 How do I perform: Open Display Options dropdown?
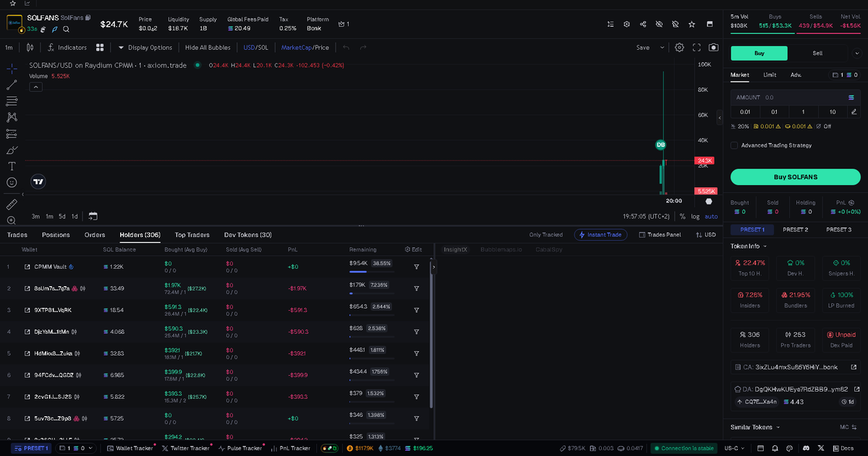(145, 48)
